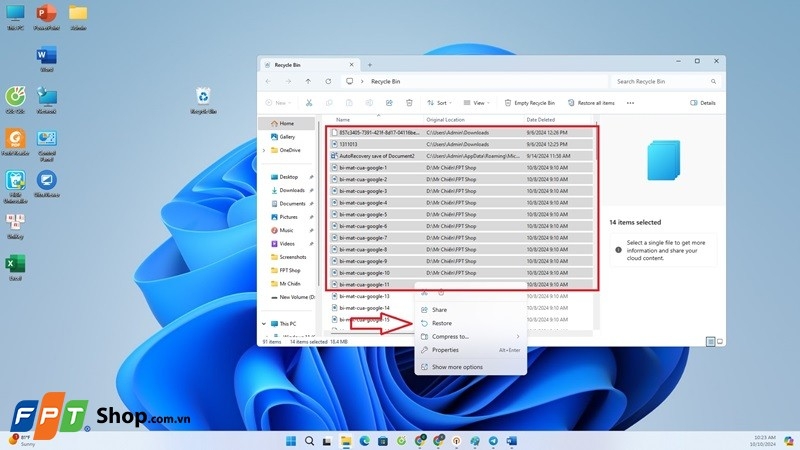Open Videos in the sidebar

point(287,244)
